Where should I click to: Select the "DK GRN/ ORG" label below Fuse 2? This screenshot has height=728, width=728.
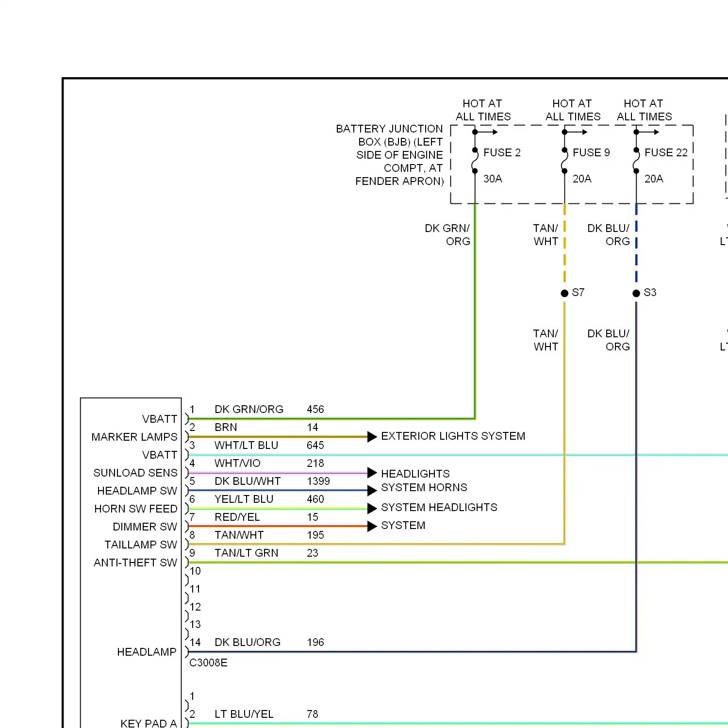(x=447, y=235)
